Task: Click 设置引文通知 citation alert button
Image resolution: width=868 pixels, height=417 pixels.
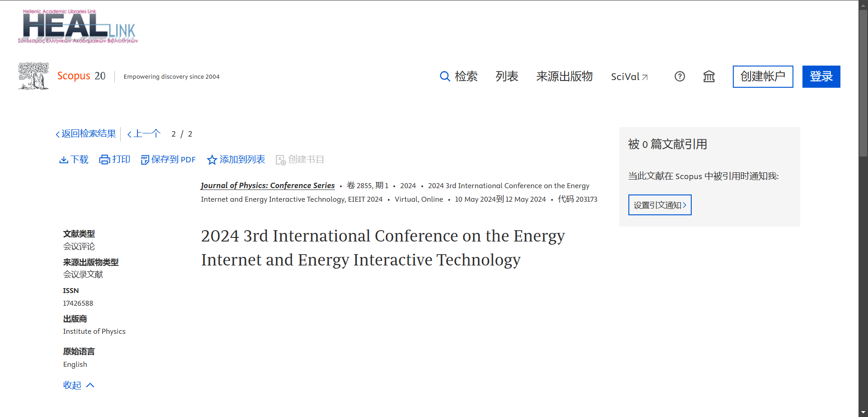Action: click(x=660, y=205)
